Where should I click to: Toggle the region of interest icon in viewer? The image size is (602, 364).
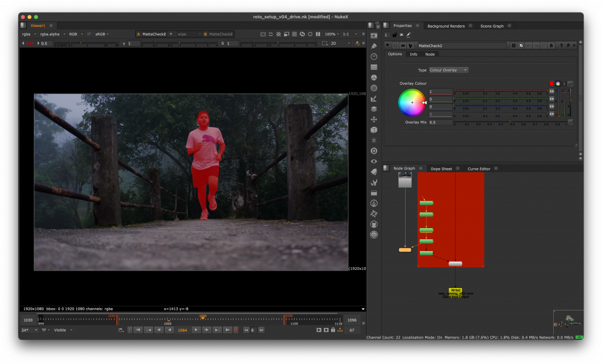click(x=310, y=34)
